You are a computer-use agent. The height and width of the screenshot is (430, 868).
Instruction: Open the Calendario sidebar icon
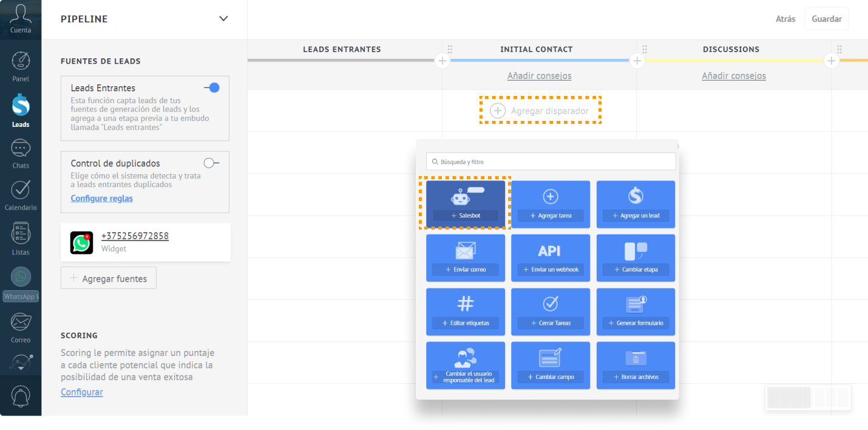pyautogui.click(x=21, y=194)
